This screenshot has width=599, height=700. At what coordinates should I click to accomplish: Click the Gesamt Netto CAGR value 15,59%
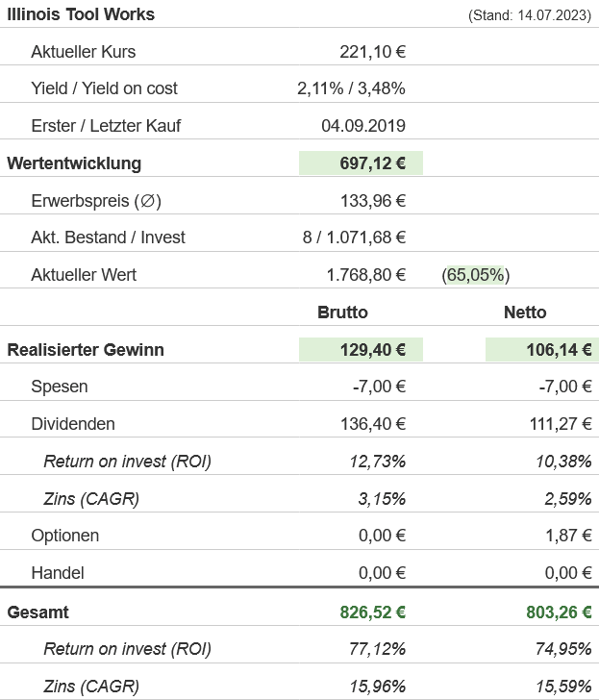(563, 687)
